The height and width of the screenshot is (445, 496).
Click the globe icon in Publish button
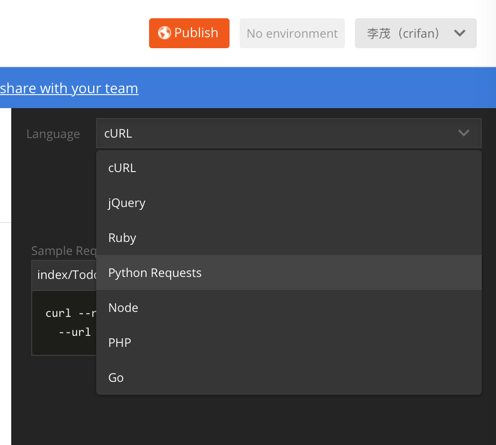(164, 33)
